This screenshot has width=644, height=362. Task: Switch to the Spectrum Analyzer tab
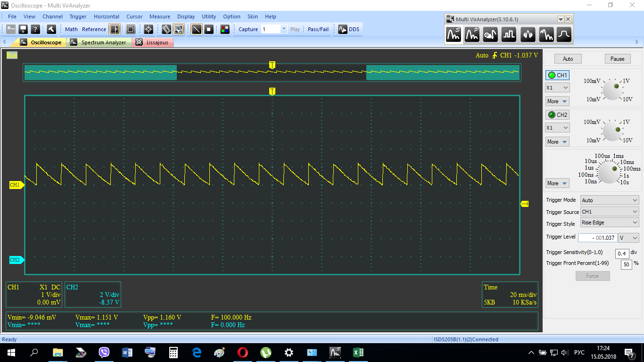pyautogui.click(x=103, y=42)
